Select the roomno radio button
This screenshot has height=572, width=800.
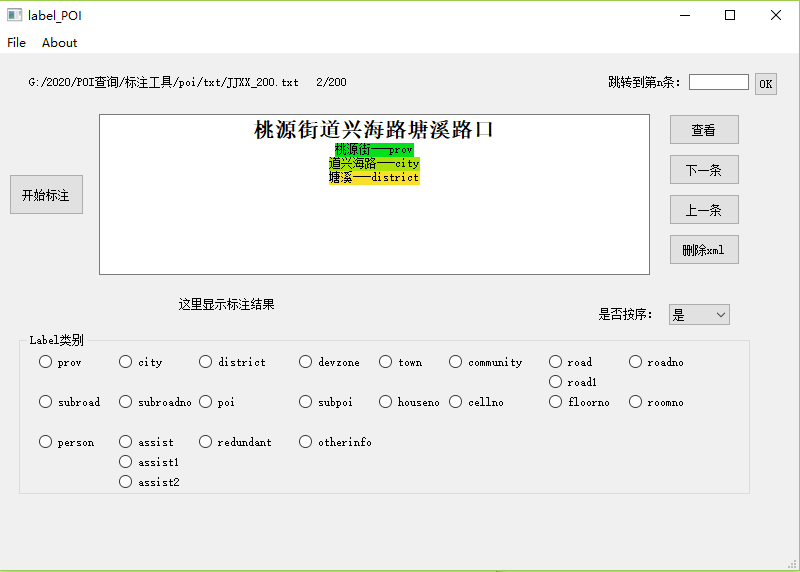(x=656, y=402)
